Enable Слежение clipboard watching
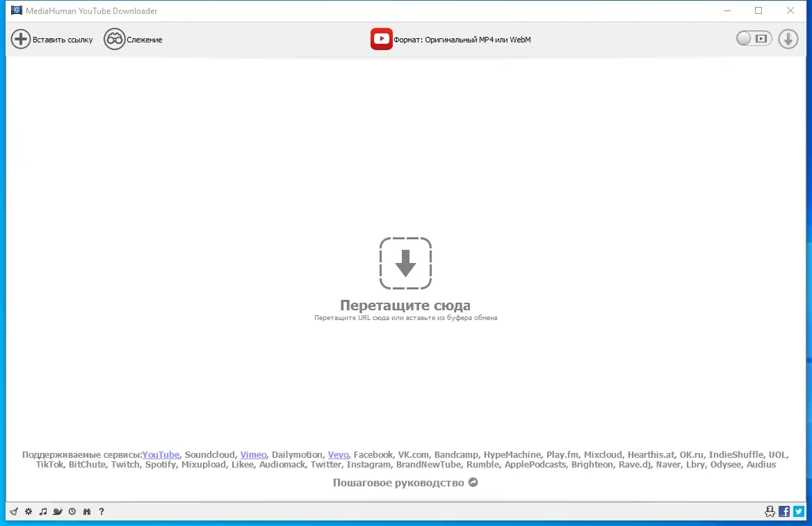Image resolution: width=812 pixels, height=526 pixels. pos(133,39)
